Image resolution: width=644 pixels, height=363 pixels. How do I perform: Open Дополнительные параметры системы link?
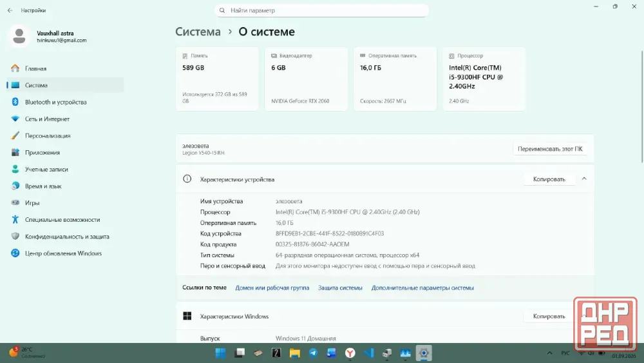tap(422, 288)
